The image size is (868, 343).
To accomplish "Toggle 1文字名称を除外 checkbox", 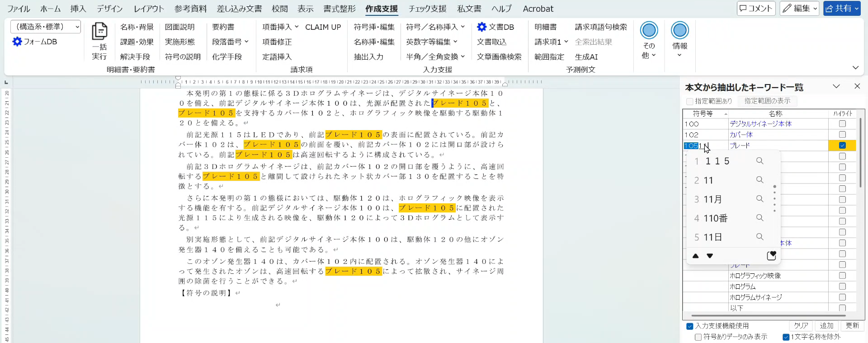I will [x=786, y=337].
